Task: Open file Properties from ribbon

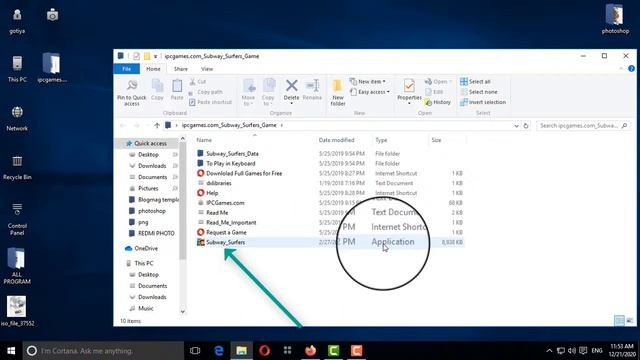Action: tap(409, 91)
